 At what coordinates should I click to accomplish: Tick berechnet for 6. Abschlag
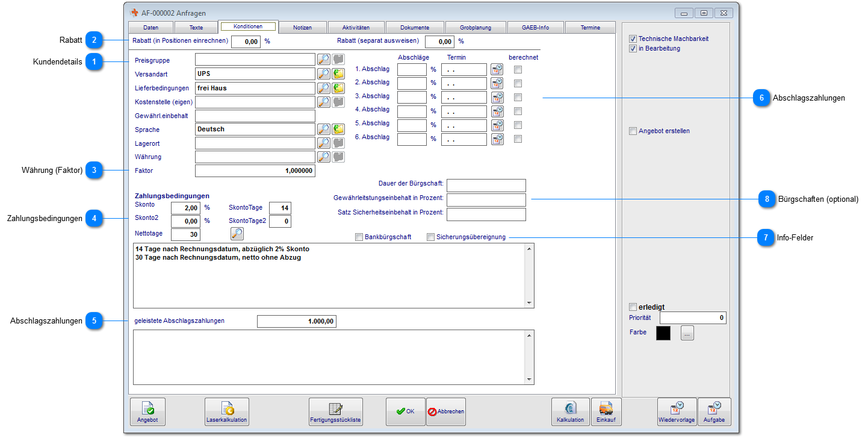[518, 139]
